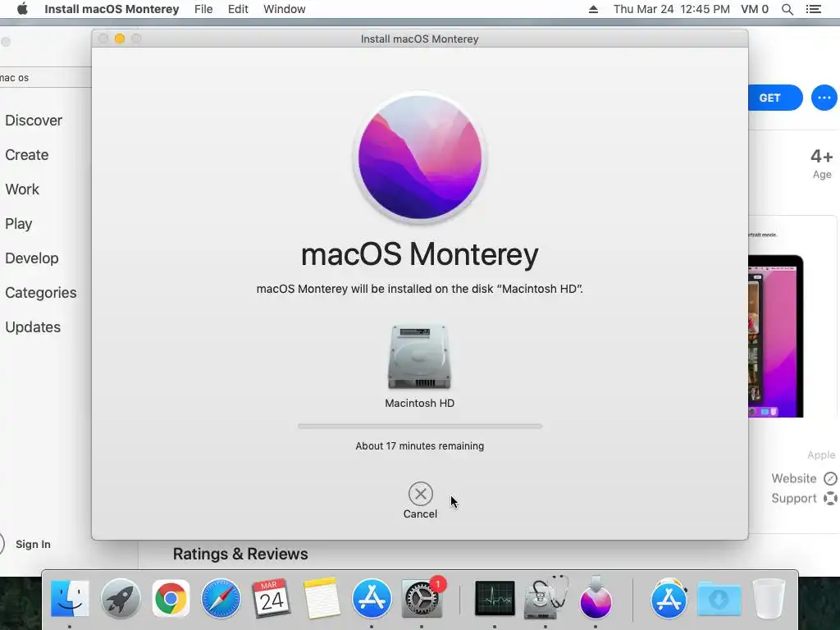The width and height of the screenshot is (840, 630).
Task: Open Launchpad from the Dock
Action: (121, 598)
